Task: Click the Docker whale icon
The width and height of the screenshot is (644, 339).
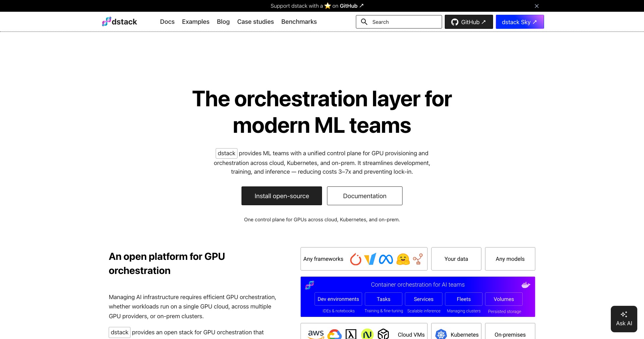Action: 526,285
